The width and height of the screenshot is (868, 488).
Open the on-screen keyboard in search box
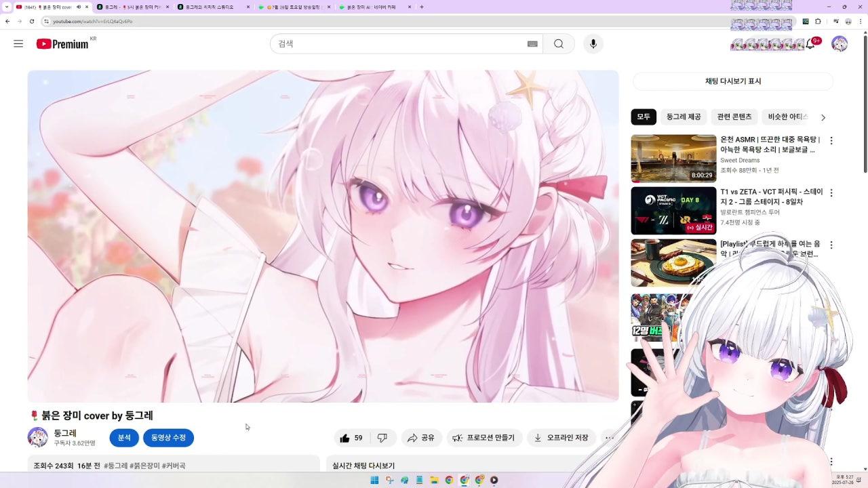(x=532, y=44)
